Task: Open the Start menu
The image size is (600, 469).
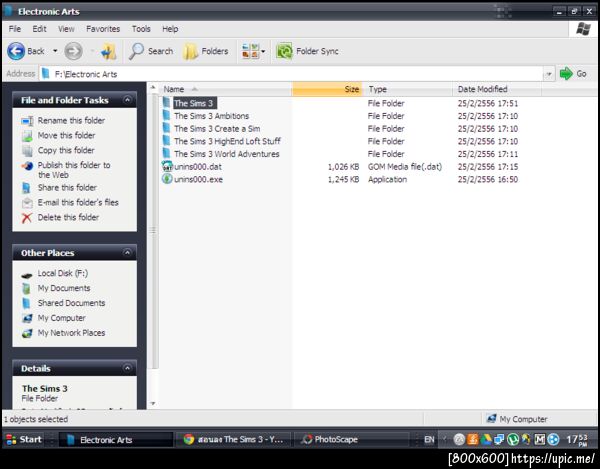Action: tap(24, 440)
